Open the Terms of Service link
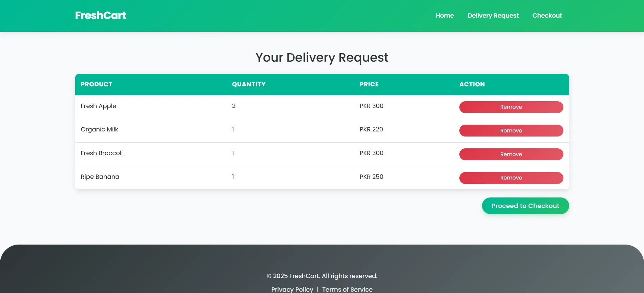Image resolution: width=644 pixels, height=293 pixels. 347,289
